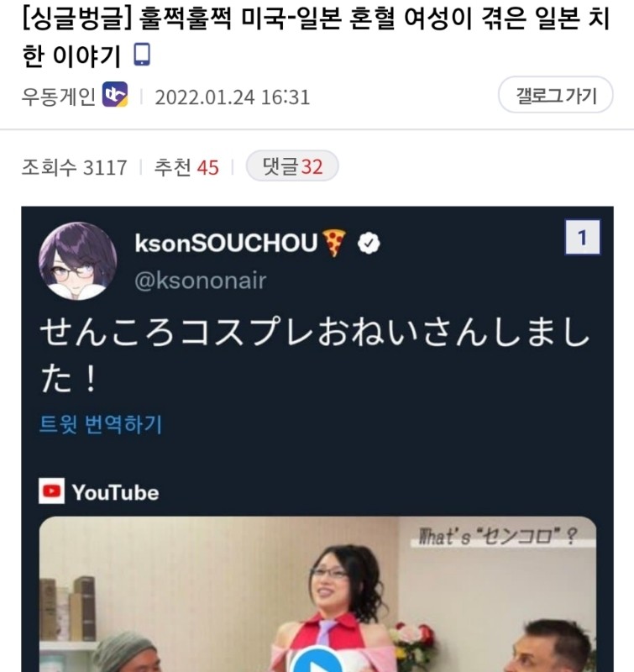The image size is (634, 672).
Task: Click the verified checkmark badge
Action: [369, 243]
